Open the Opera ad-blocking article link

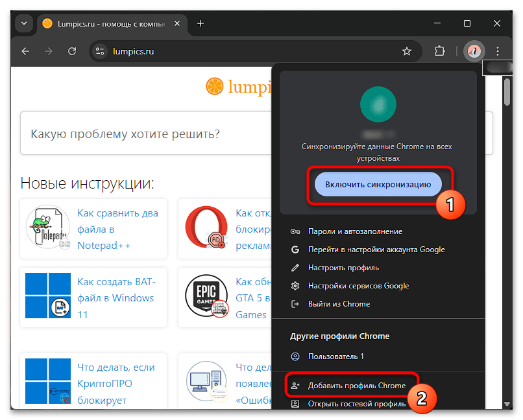click(254, 229)
